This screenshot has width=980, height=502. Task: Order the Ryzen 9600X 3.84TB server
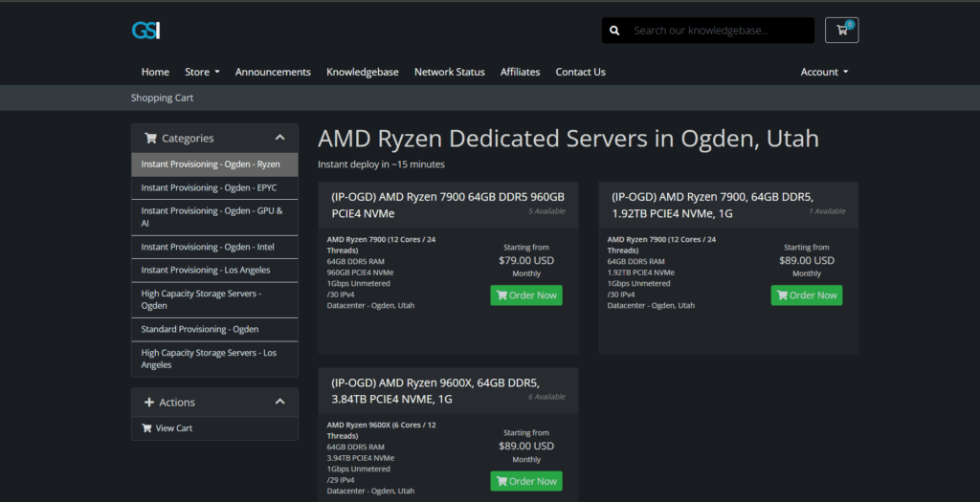click(x=526, y=481)
